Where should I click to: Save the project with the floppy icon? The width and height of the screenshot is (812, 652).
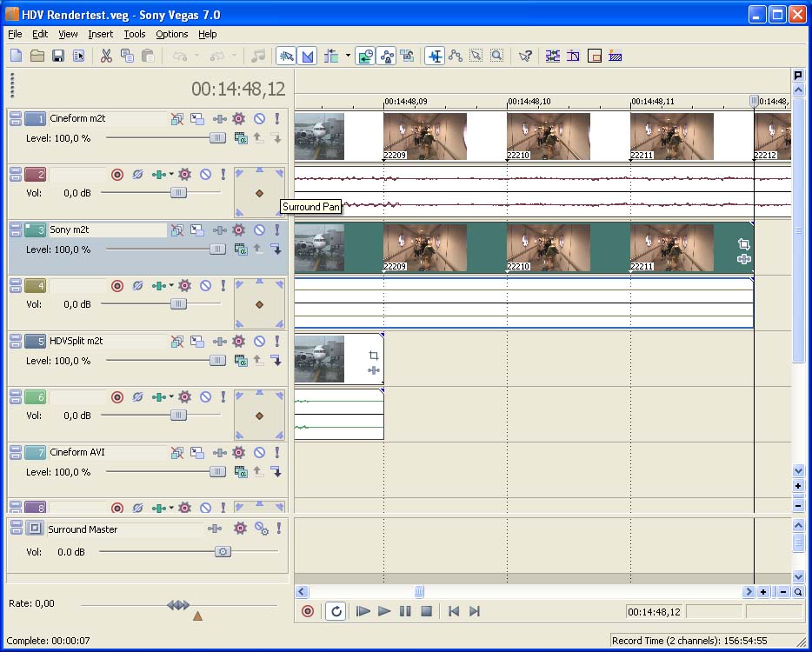58,56
